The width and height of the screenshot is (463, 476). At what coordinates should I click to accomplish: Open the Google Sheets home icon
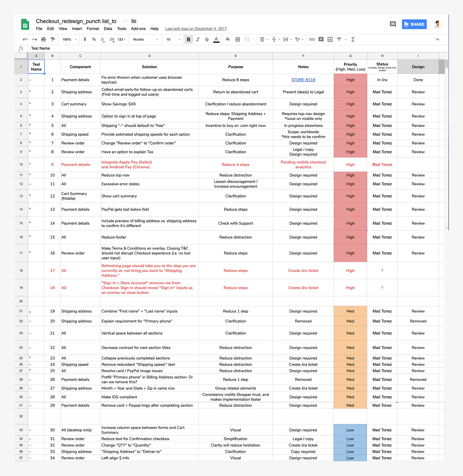(x=25, y=24)
